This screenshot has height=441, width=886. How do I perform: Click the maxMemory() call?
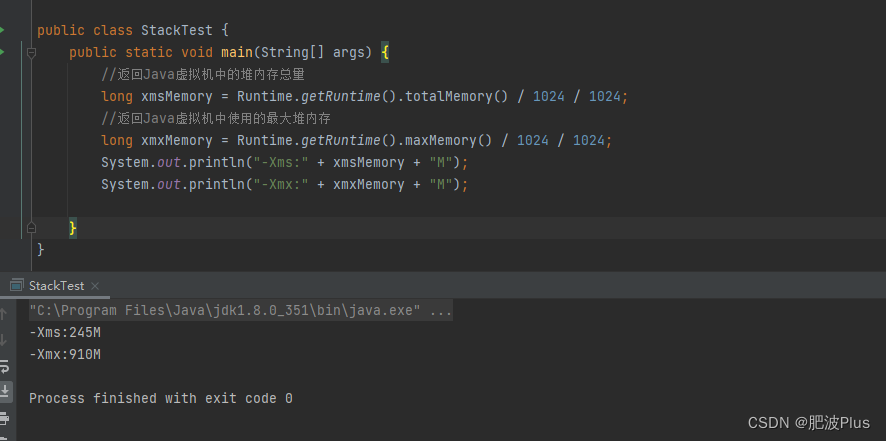449,140
